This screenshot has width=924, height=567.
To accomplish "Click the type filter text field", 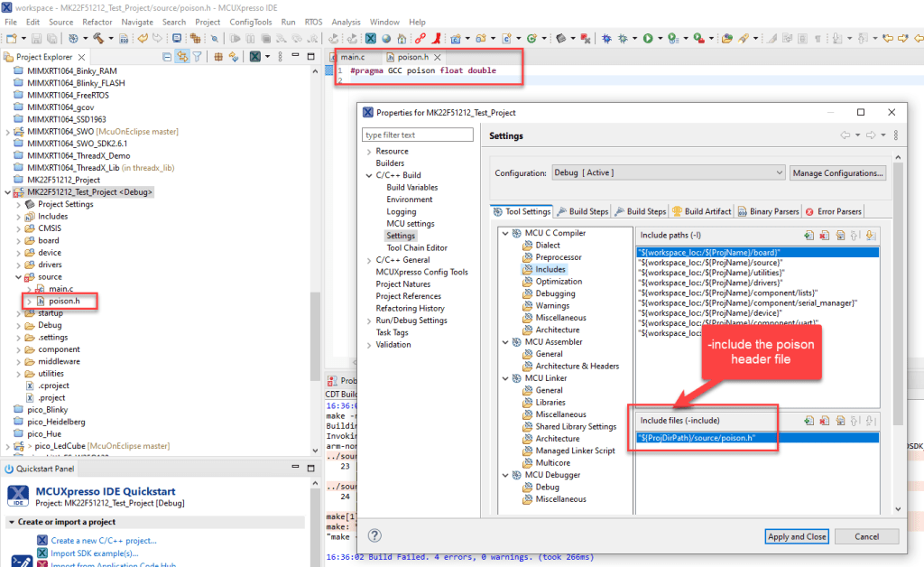I will pos(418,135).
